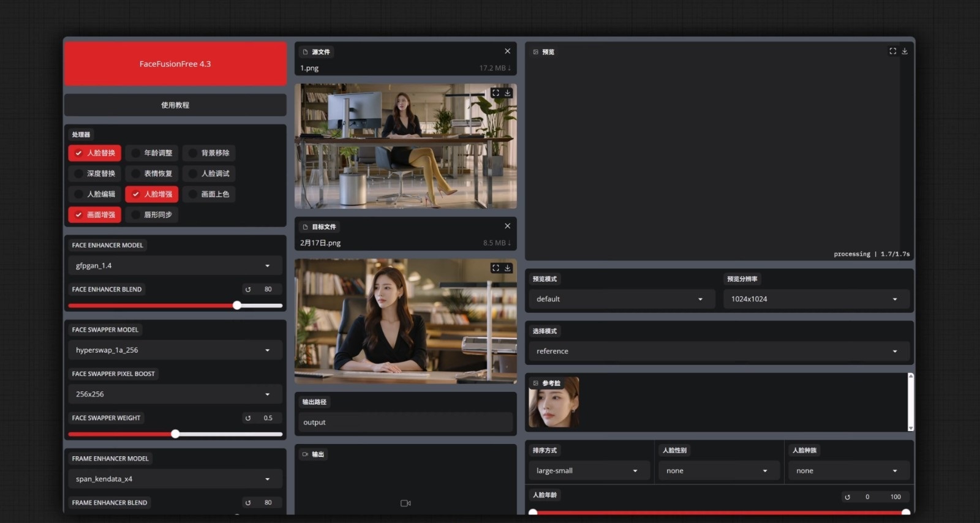Expand target image to fullscreen
980x523 pixels.
click(x=496, y=268)
